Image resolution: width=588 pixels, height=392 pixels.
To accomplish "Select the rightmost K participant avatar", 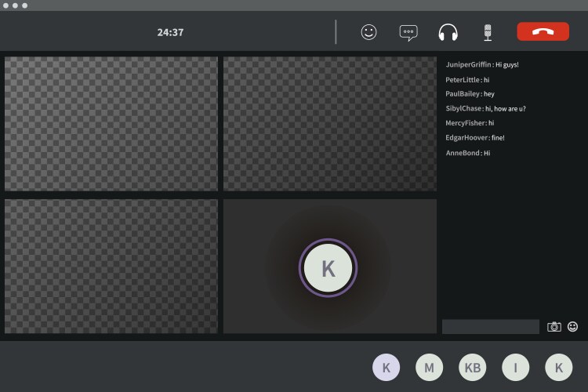I will tap(559, 367).
